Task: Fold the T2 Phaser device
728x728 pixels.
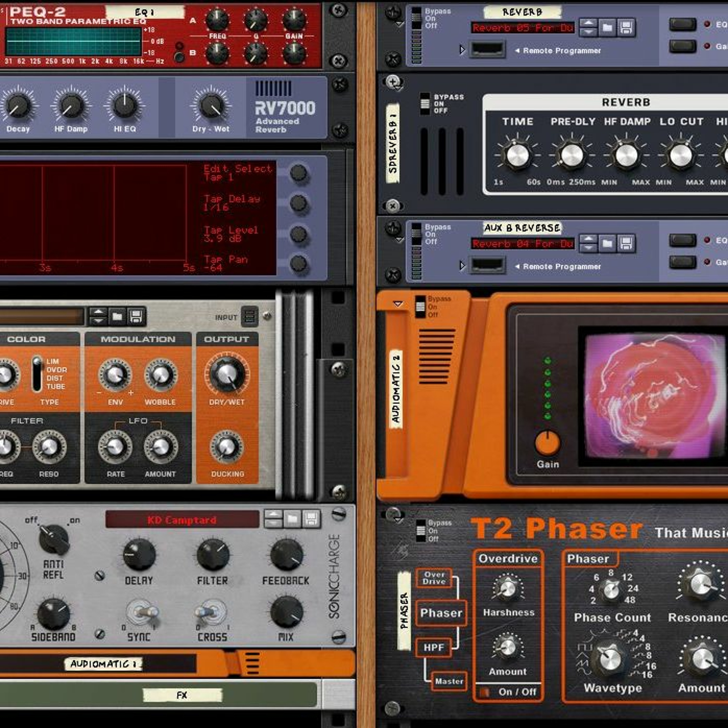Action: [398, 520]
